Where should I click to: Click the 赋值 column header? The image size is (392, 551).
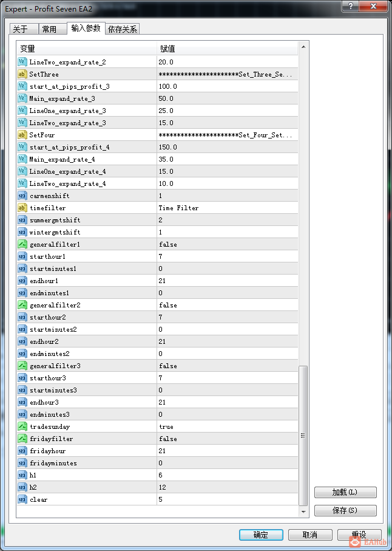click(x=228, y=49)
